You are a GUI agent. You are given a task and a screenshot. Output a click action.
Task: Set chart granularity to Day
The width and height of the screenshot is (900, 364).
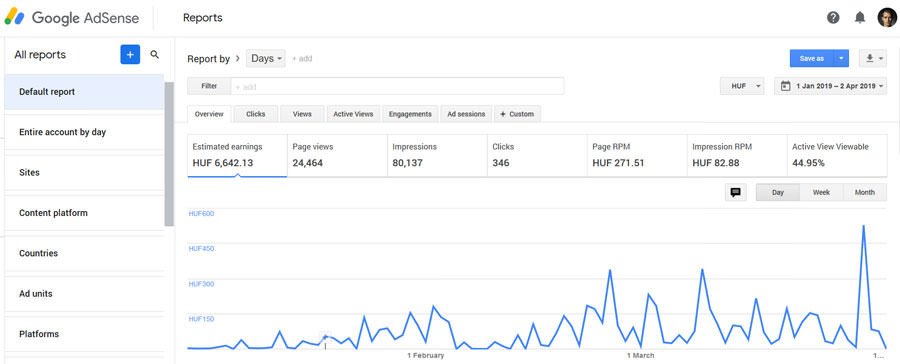coord(778,192)
